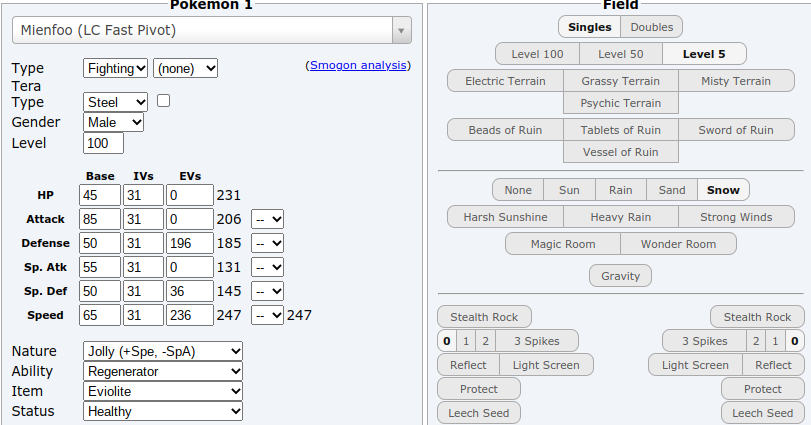Edit the Sp. Atk base stat field
The image size is (811, 425).
[x=100, y=267]
